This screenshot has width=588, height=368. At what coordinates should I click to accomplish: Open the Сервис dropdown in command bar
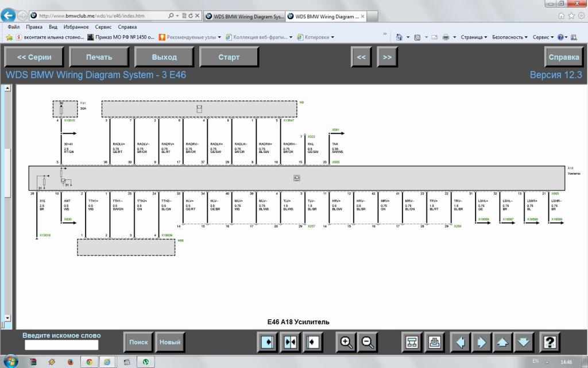[543, 37]
